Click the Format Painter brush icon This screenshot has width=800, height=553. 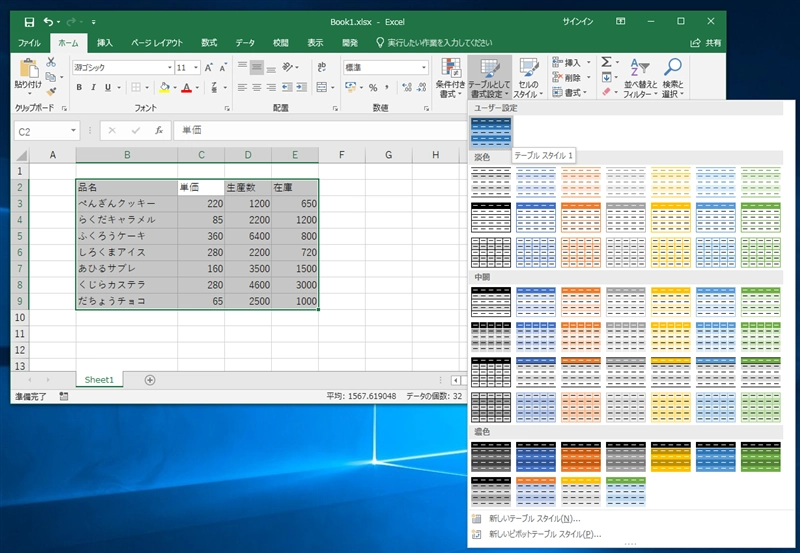pyautogui.click(x=51, y=92)
